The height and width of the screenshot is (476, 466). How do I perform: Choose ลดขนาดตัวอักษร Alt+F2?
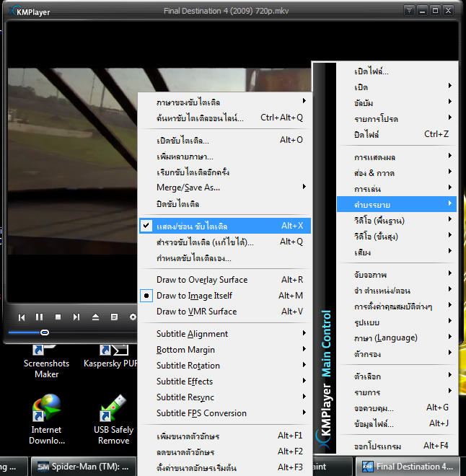225,451
